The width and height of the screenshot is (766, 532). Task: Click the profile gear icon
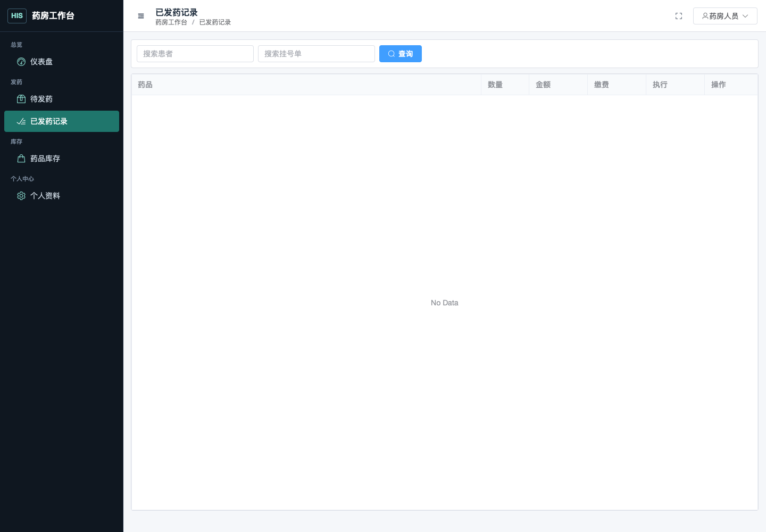21,196
